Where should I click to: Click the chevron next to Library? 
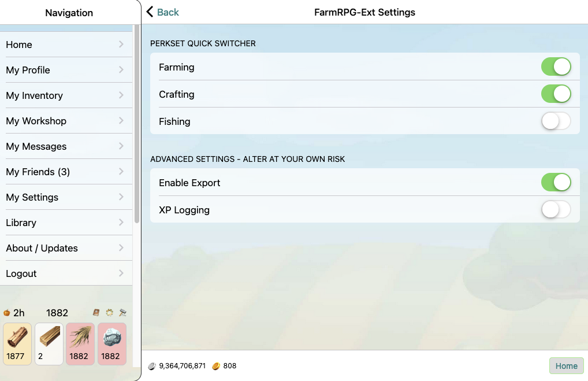[121, 223]
